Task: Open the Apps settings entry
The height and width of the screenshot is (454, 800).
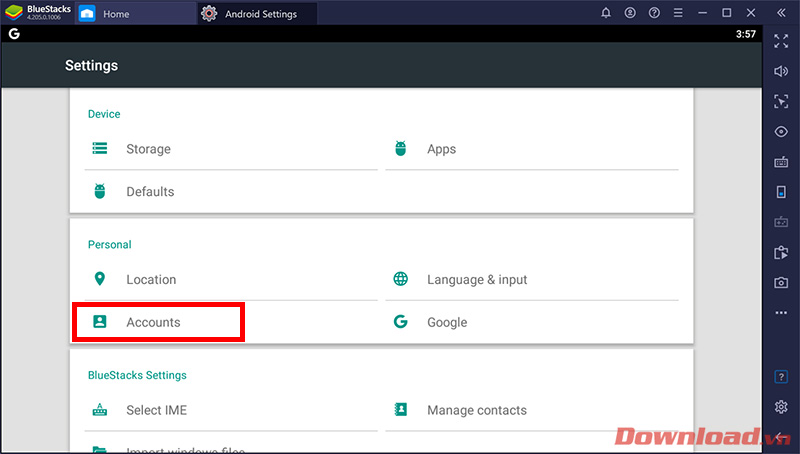Action: [x=441, y=149]
